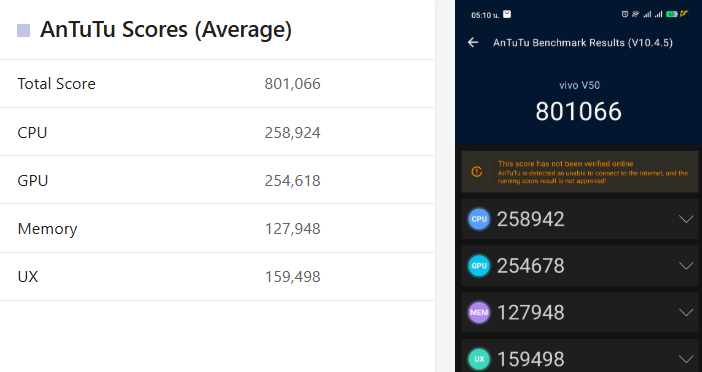This screenshot has width=702, height=372.
Task: Tap the battery icon in status bar
Action: [671, 14]
